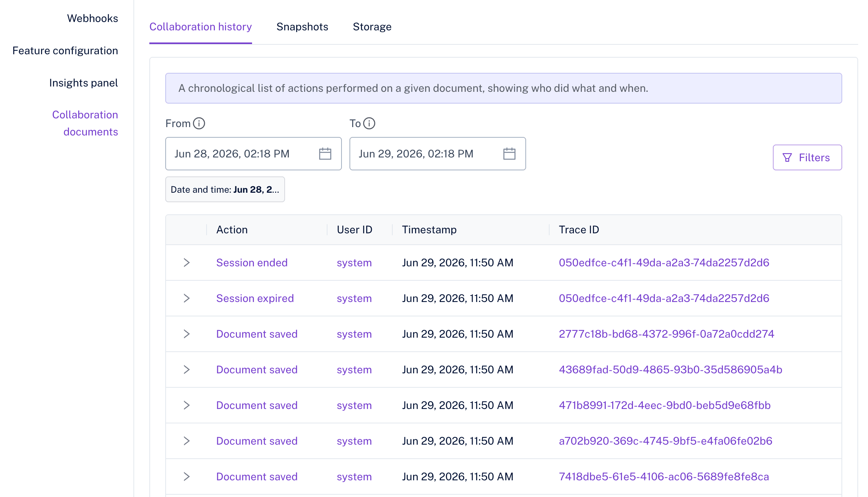Screen dimensions: 868x497
Task: Click the info icon next to To
Action: (x=369, y=123)
